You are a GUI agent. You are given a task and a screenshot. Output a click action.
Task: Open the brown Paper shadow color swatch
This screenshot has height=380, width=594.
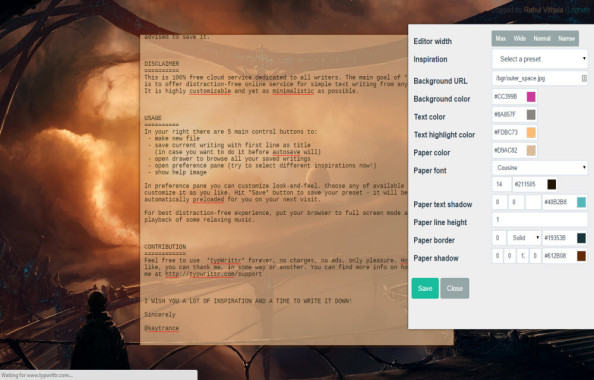[x=581, y=256]
